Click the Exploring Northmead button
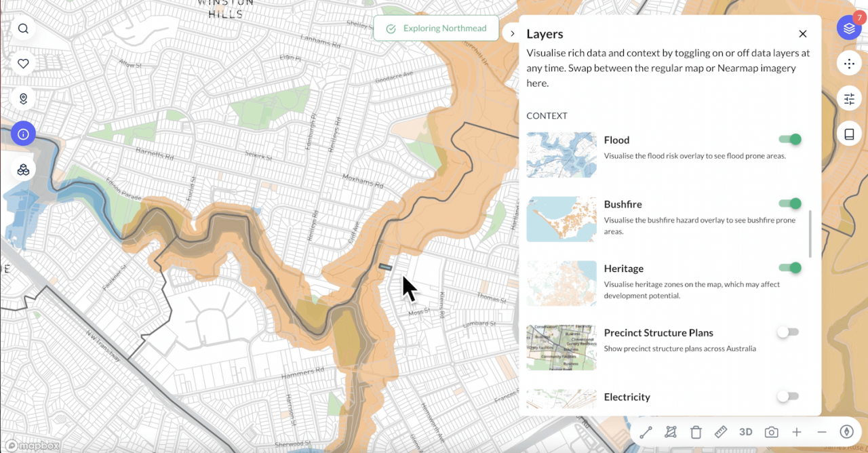Screen dimensions: 868x453 (436, 28)
